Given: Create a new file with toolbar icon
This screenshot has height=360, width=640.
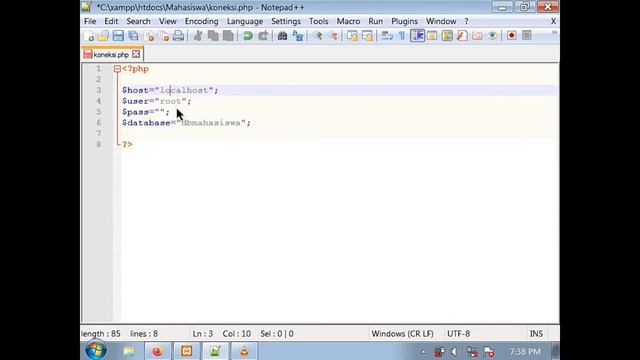Looking at the screenshot, I should (89, 36).
